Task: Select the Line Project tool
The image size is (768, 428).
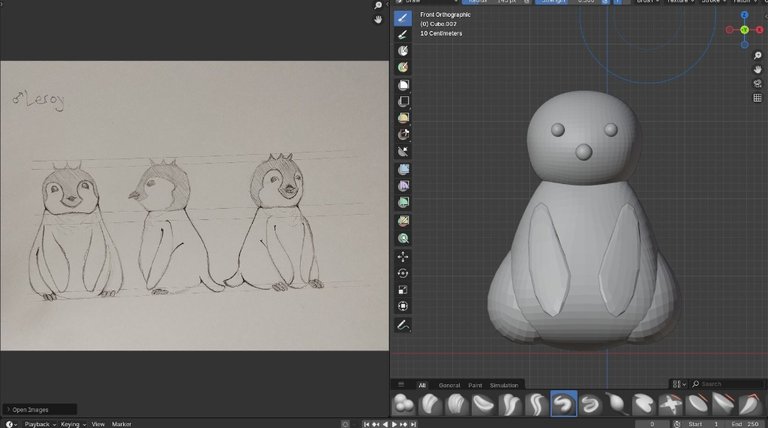Action: [x=403, y=151]
